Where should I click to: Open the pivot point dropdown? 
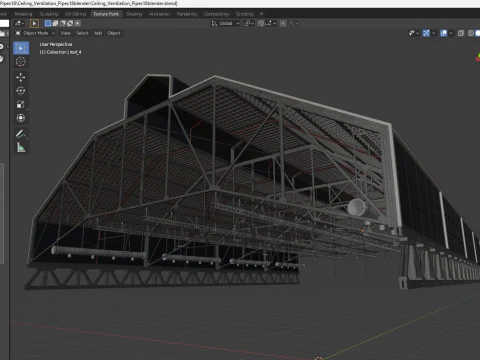pos(249,23)
